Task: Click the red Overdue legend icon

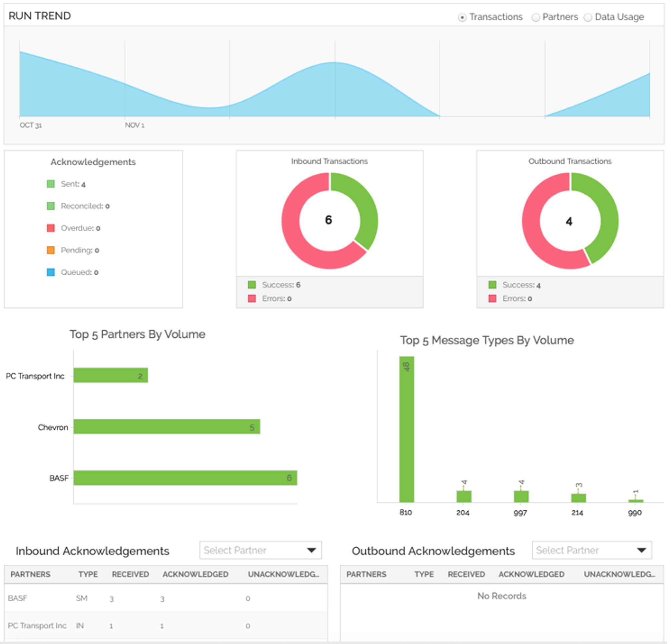Action: [x=51, y=228]
